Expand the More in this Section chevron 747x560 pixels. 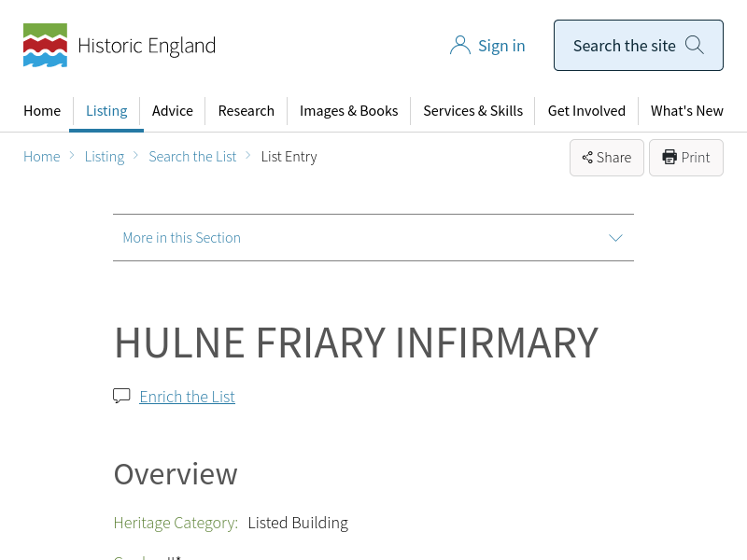tap(615, 238)
